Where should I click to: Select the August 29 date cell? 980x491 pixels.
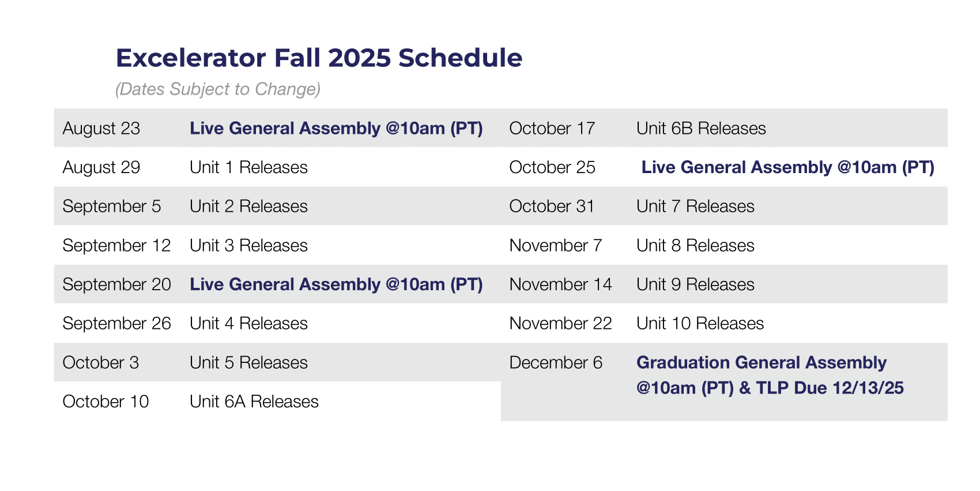(x=101, y=167)
